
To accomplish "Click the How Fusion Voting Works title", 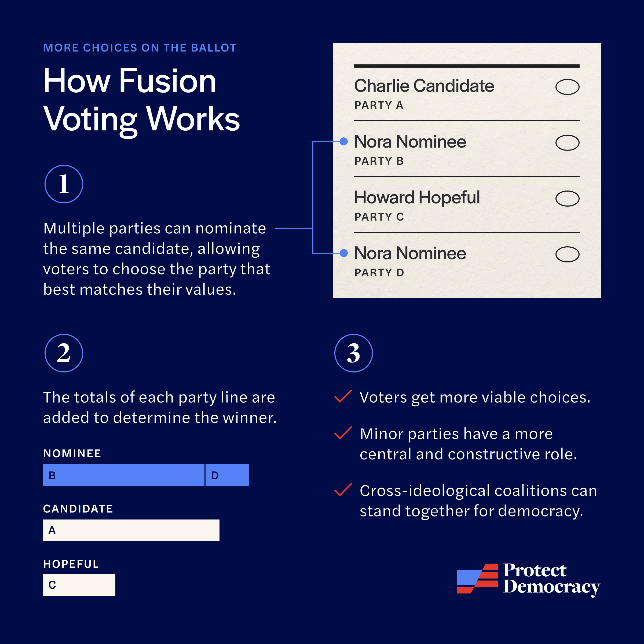I will [142, 100].
